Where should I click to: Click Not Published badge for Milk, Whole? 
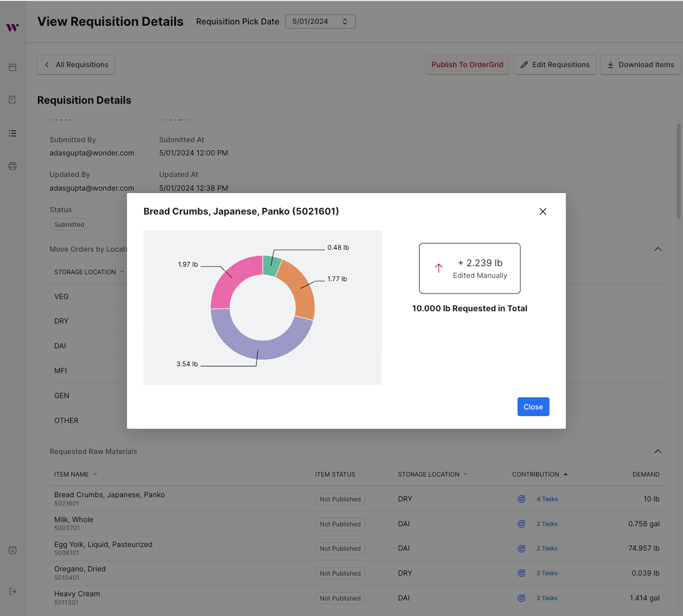[340, 524]
